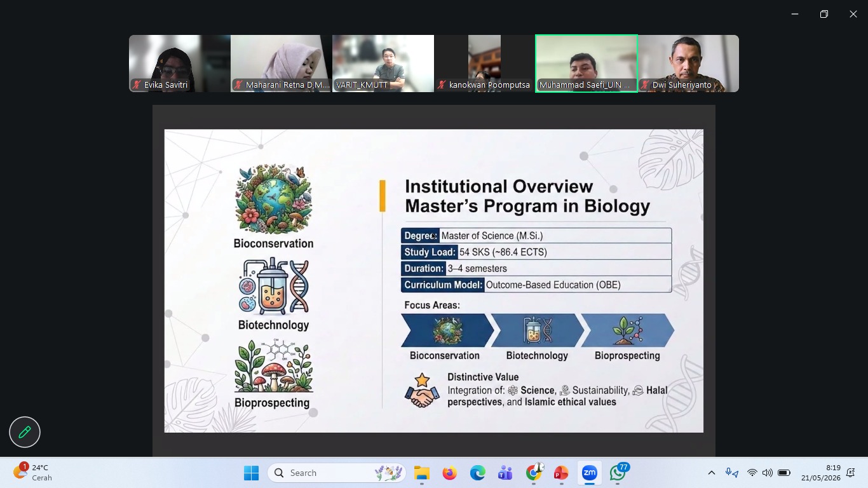Click the '3–4 semesters' value
Screen dimensions: 868x488
point(477,269)
